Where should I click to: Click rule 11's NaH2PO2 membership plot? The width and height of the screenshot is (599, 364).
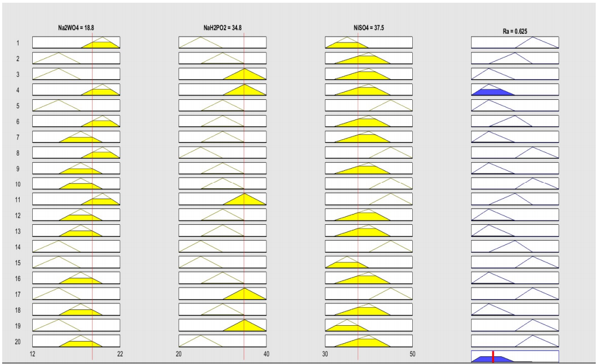(222, 199)
